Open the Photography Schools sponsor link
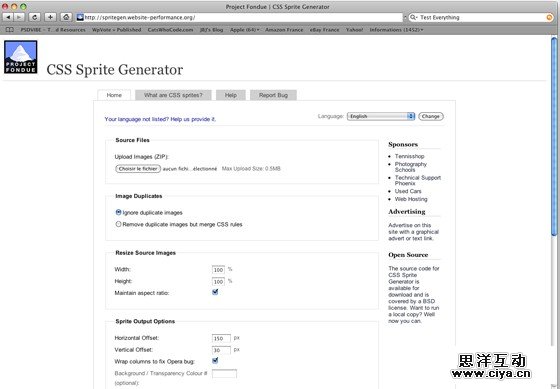 click(x=411, y=167)
